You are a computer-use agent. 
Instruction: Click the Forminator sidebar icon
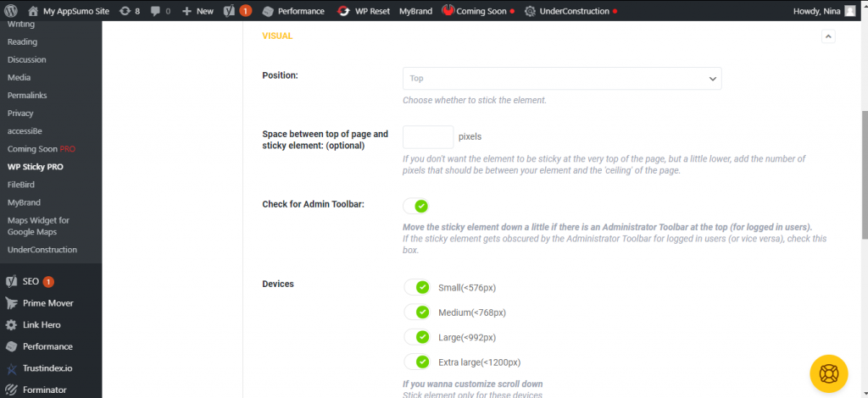point(11,390)
